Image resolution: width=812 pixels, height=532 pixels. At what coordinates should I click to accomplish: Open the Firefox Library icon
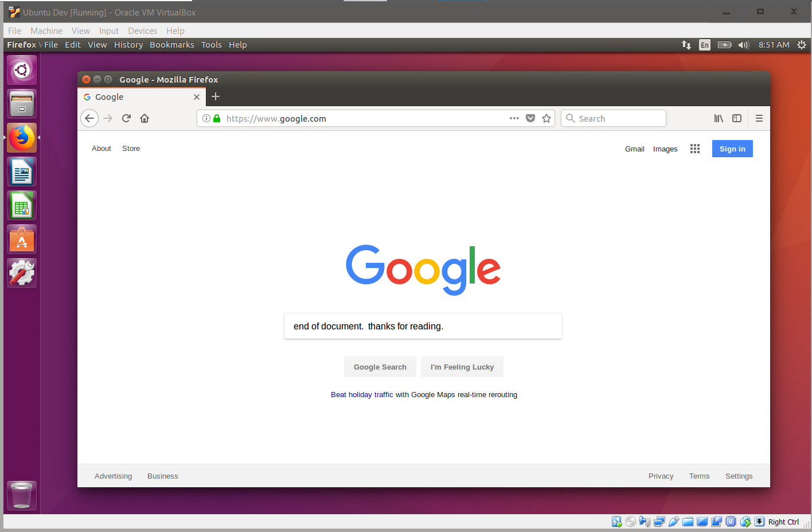click(719, 118)
